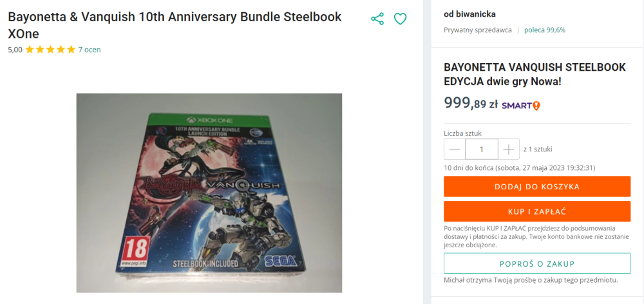Click the share icon beside the title

point(377,19)
